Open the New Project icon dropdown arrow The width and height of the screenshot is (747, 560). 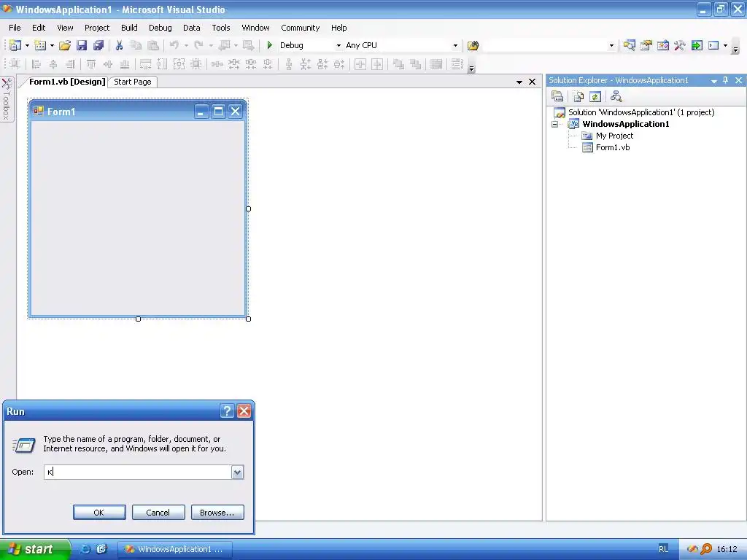point(27,46)
